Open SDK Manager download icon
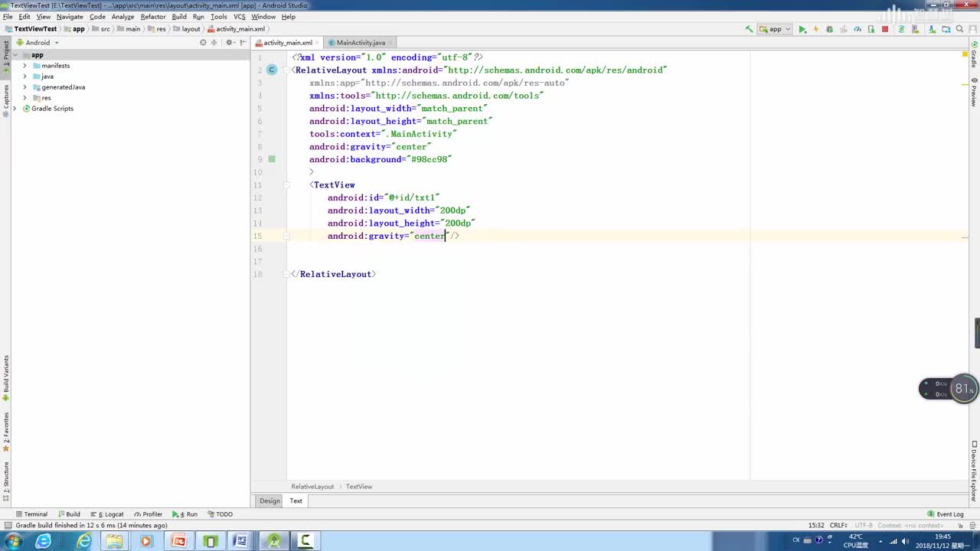This screenshot has width=980, height=551. (x=930, y=29)
